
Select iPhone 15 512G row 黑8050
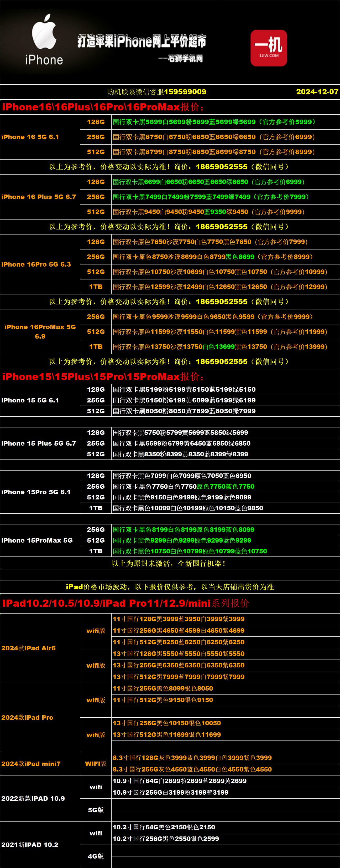point(225,411)
